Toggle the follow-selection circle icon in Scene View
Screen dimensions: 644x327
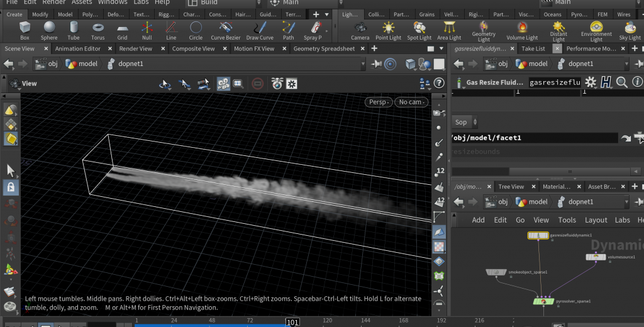pos(390,64)
